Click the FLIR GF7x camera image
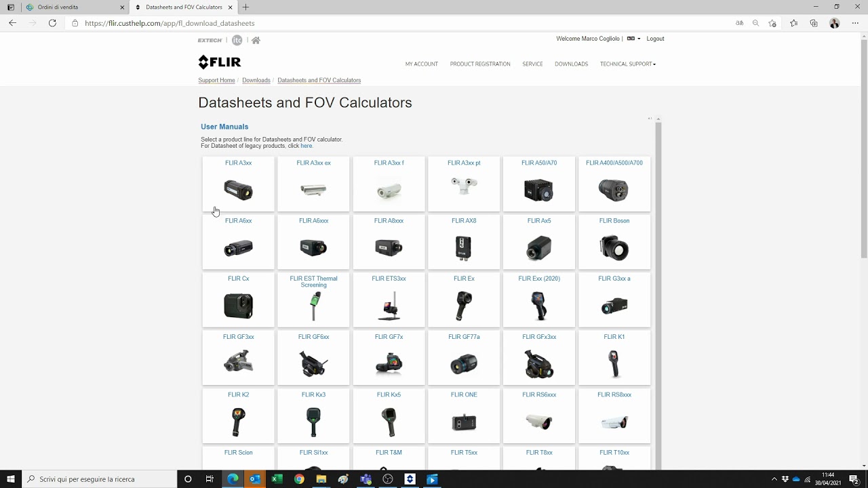Viewport: 868px width, 488px height. [389, 365]
